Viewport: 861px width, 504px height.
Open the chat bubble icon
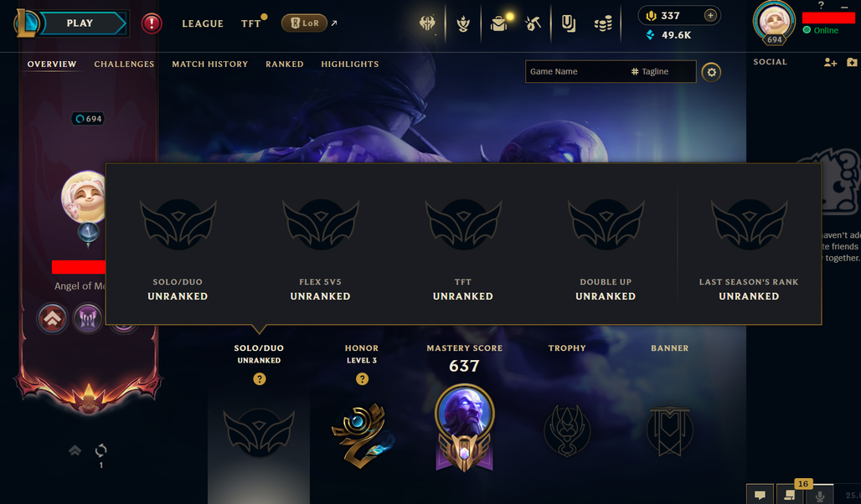760,495
